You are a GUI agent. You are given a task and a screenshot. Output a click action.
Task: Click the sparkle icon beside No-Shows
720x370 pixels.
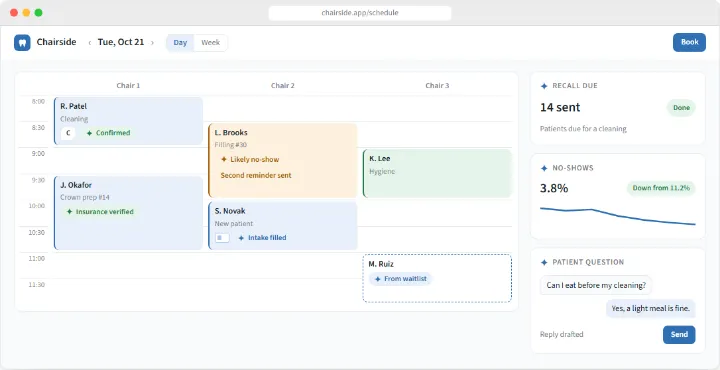tap(544, 168)
